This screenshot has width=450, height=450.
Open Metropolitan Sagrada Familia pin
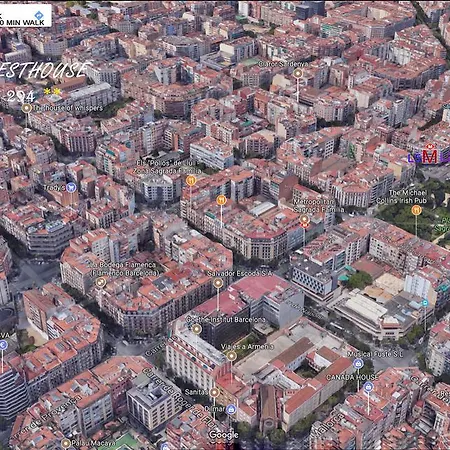pos(304,219)
